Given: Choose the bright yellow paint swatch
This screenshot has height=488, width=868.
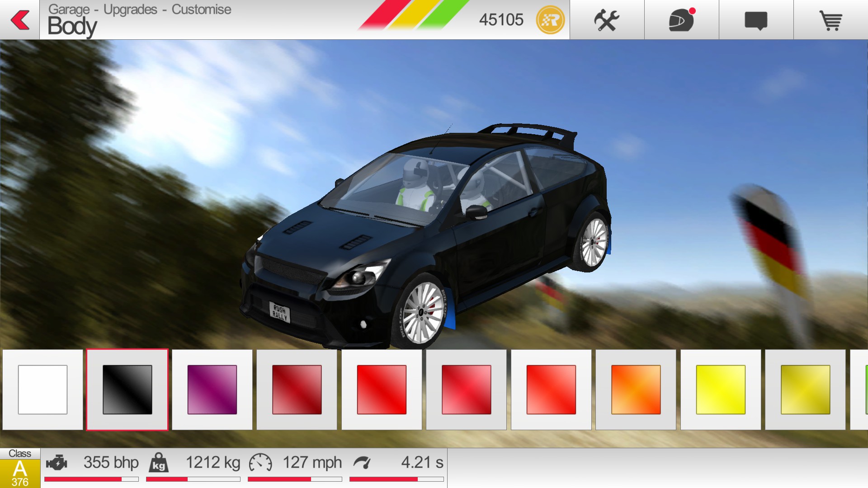Looking at the screenshot, I should tap(721, 389).
